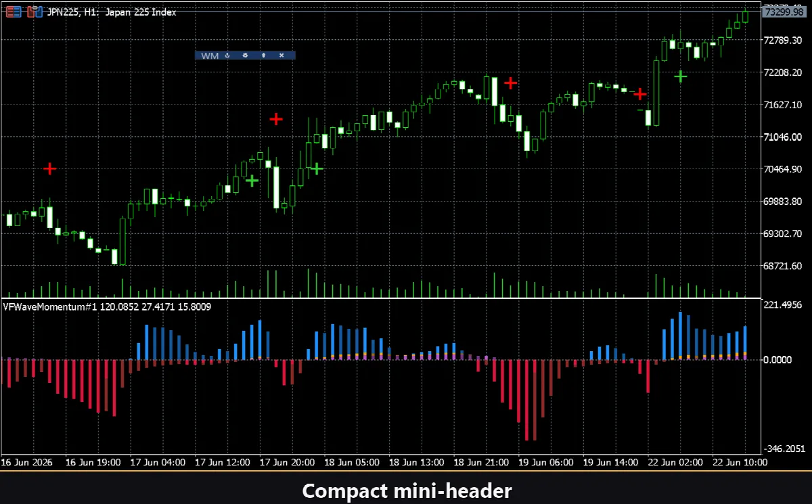
Task: Click the 18 Jun 13:00 time label
Action: click(x=416, y=463)
